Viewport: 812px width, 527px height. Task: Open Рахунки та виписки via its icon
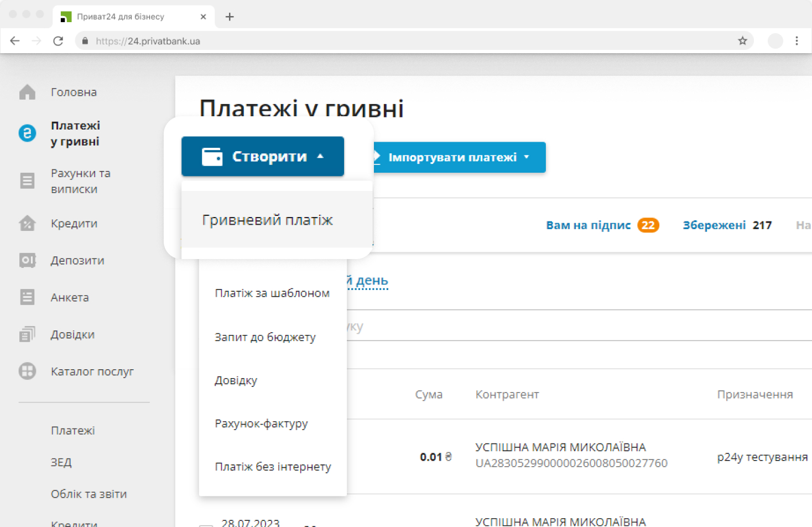pos(27,180)
